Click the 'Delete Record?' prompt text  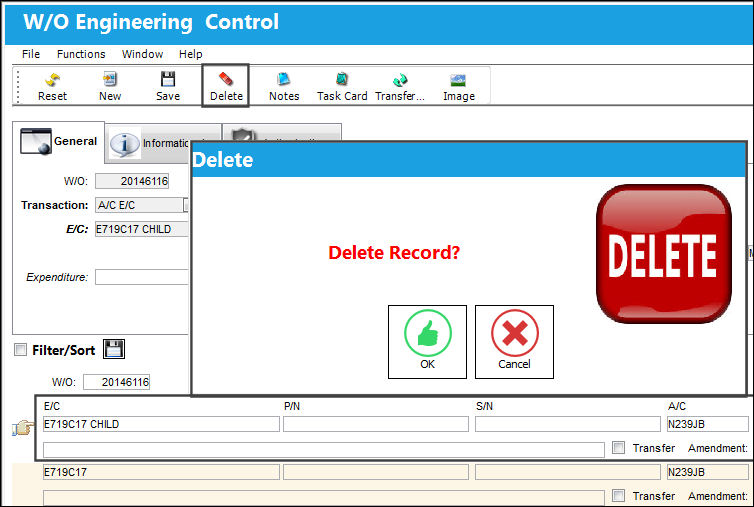[x=394, y=253]
